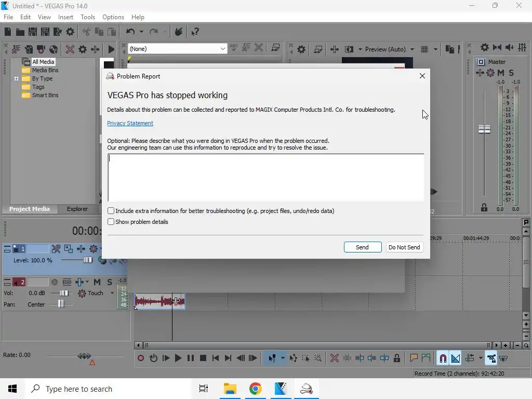The height and width of the screenshot is (399, 532).
Task: Open the Edit menu
Action: 25,17
